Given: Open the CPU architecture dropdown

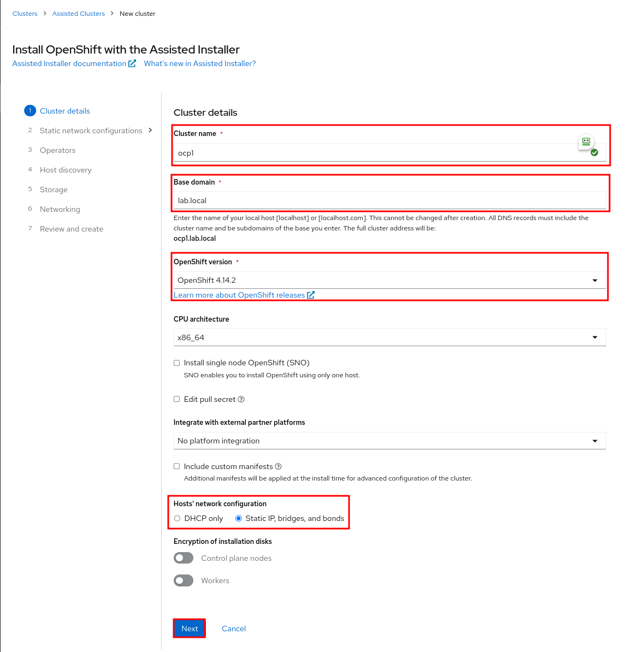Looking at the screenshot, I should (x=390, y=337).
